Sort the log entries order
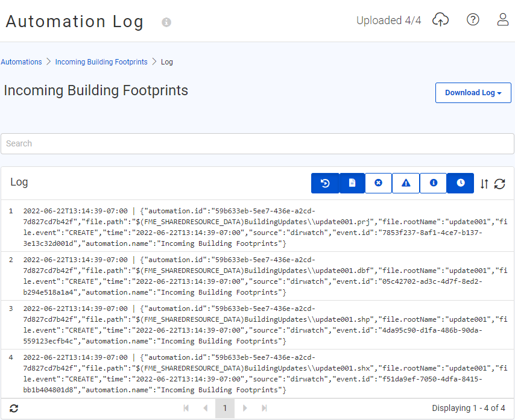Viewport: 515px width, 420px height. click(x=484, y=184)
